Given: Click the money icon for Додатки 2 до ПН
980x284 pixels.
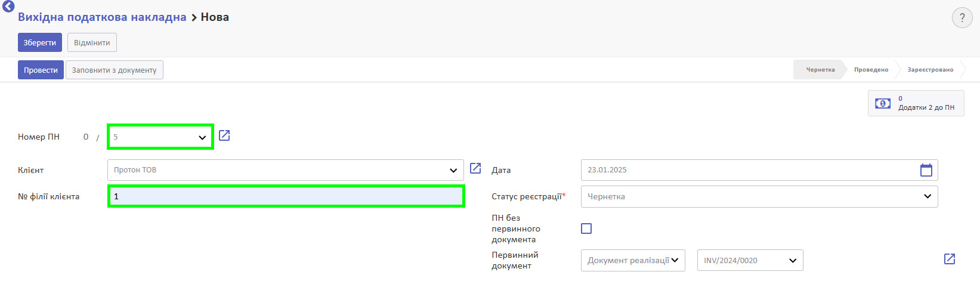Looking at the screenshot, I should [883, 103].
